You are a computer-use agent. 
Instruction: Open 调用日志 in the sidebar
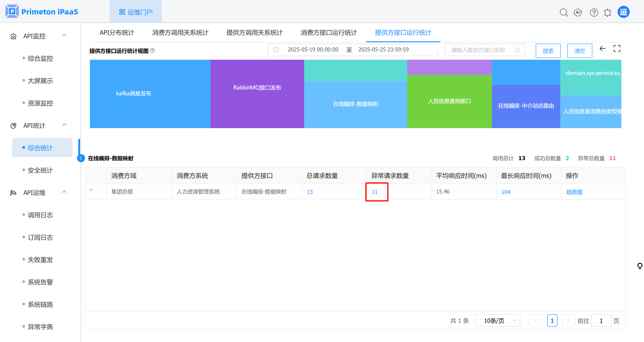pyautogui.click(x=40, y=215)
